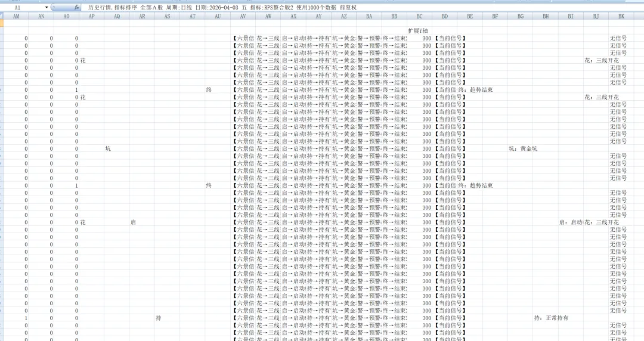This screenshot has width=644, height=341.
Task: Select column header AN
Action: [x=41, y=17]
